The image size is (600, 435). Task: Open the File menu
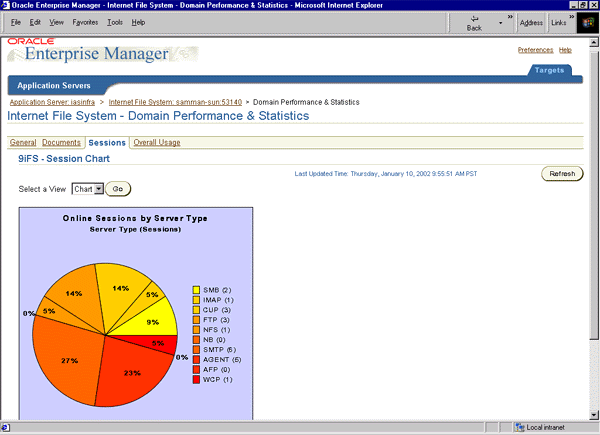(16, 23)
